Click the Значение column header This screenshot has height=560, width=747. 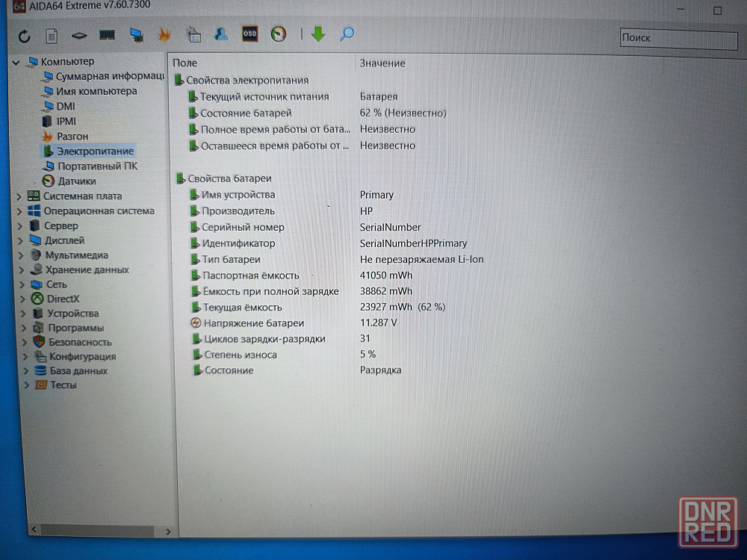coord(382,63)
